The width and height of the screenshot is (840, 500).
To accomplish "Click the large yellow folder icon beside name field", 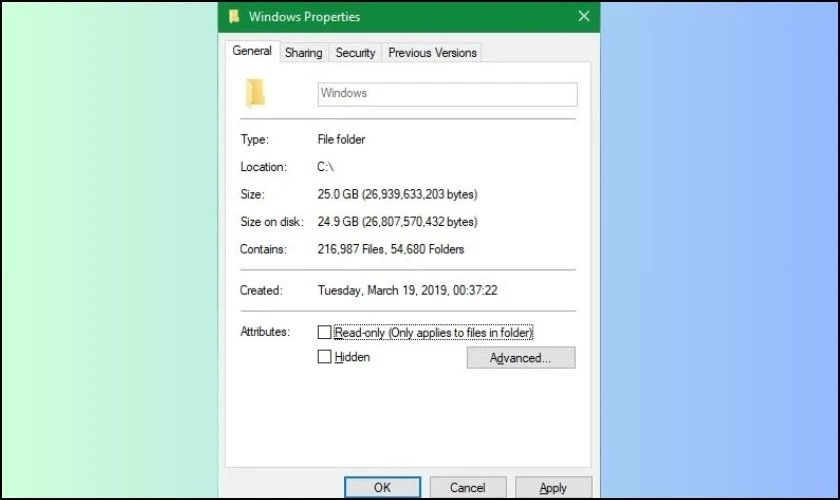I will click(255, 93).
